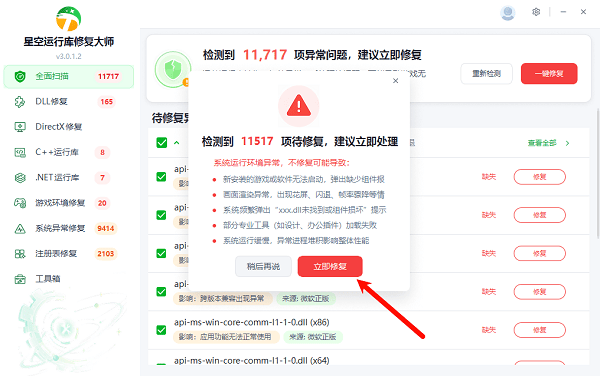Minimize the application window

(x=563, y=12)
